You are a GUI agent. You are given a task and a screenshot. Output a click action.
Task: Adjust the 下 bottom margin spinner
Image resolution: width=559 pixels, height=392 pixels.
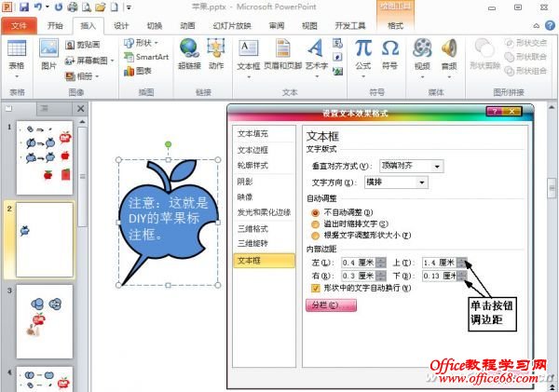point(462,276)
